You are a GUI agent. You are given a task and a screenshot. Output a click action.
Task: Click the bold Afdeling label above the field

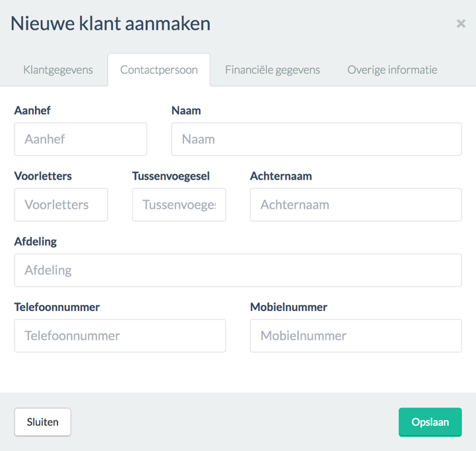coord(36,242)
